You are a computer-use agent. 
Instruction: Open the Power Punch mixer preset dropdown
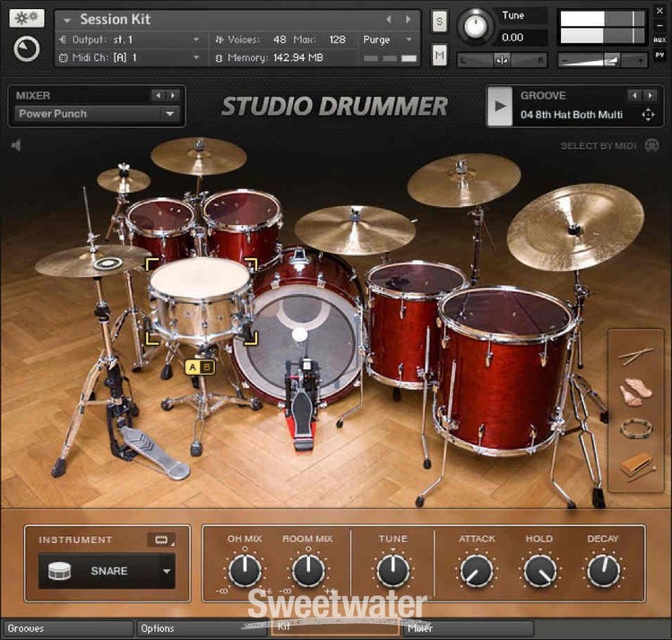click(x=169, y=114)
